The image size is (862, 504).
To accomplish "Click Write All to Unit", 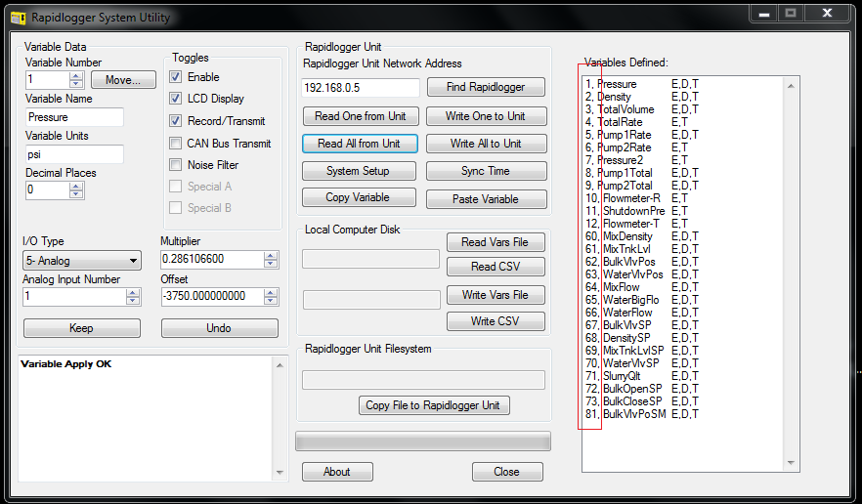I will [486, 144].
